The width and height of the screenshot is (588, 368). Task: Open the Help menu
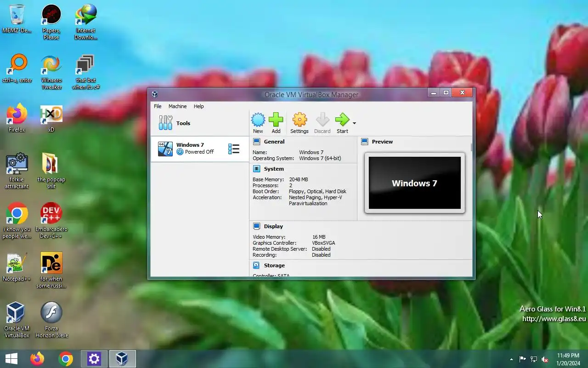tap(198, 106)
